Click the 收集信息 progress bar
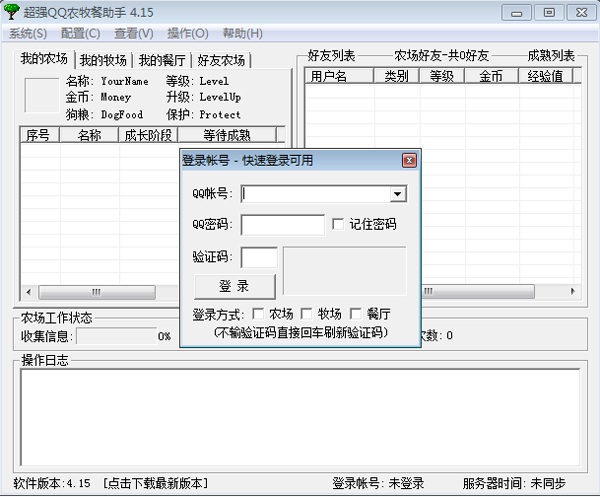600x497 pixels. point(117,336)
